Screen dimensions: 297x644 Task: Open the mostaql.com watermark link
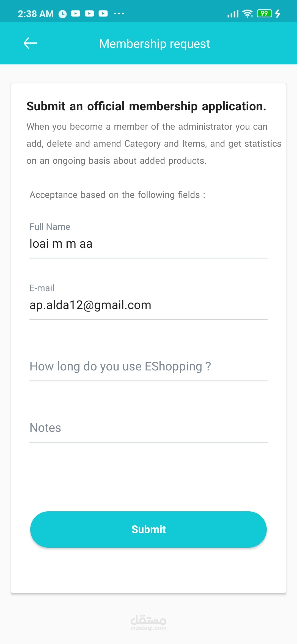click(x=148, y=623)
